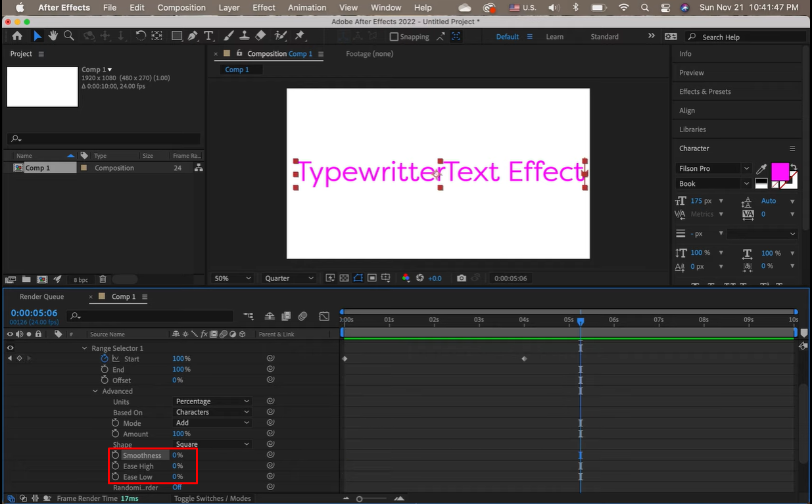Viewport: 812px width, 504px height.
Task: Click the Reset Exposure icon
Action: point(420,278)
